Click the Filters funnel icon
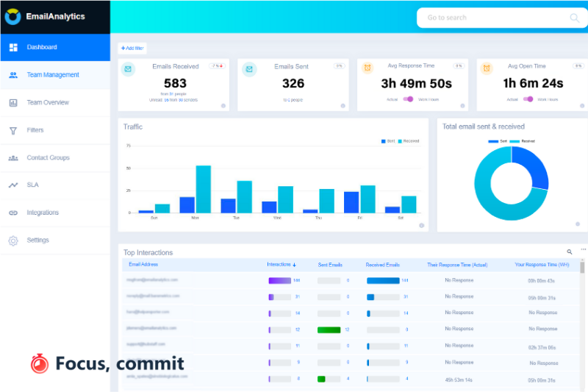This screenshot has width=588, height=392. 13,130
